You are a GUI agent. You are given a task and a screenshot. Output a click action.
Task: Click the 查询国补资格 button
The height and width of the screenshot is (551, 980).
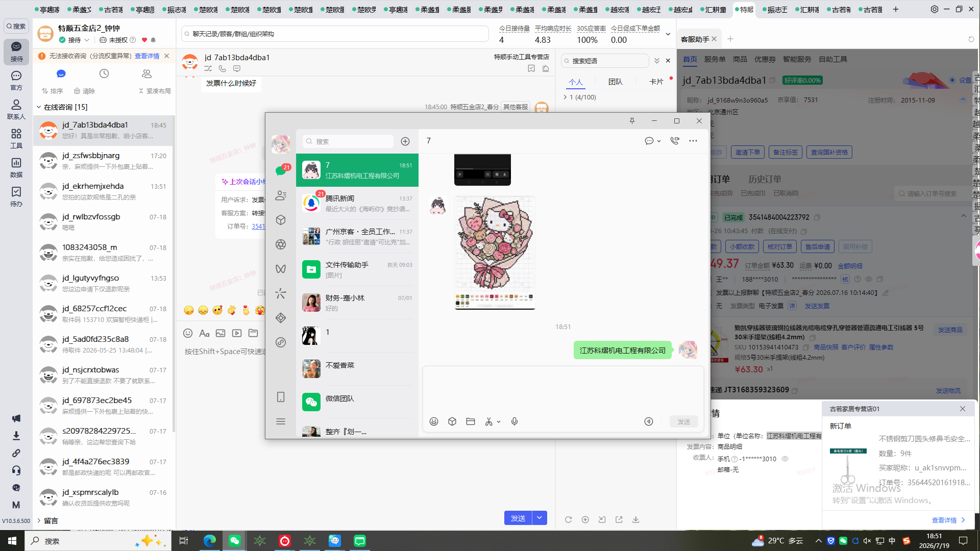pyautogui.click(x=829, y=152)
